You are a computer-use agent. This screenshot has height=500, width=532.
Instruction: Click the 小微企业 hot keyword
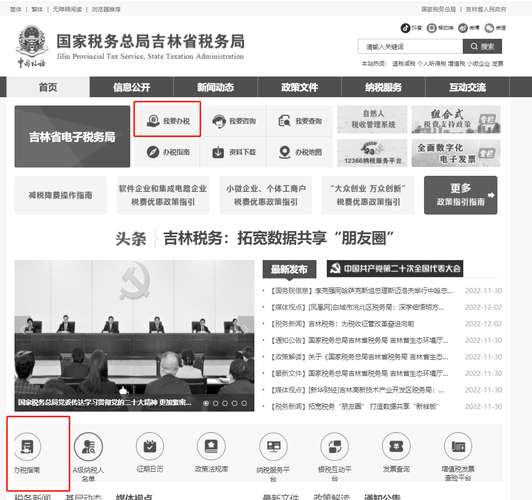(x=478, y=63)
